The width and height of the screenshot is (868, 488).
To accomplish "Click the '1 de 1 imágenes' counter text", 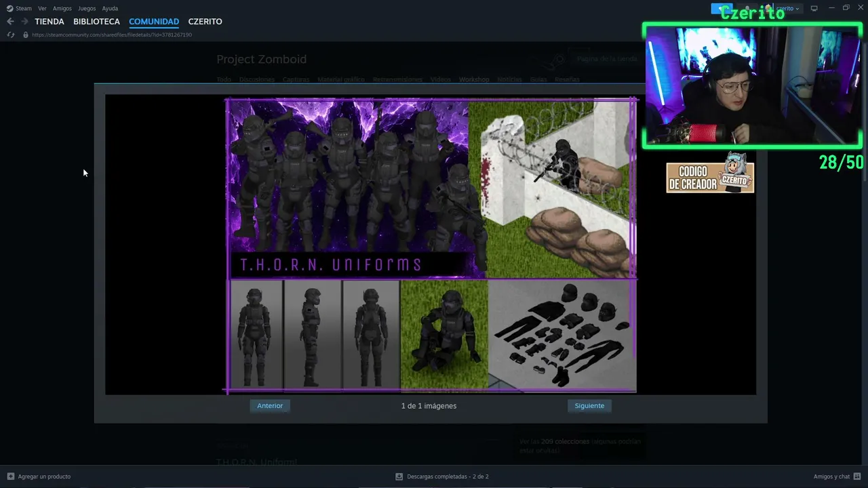I will (429, 406).
